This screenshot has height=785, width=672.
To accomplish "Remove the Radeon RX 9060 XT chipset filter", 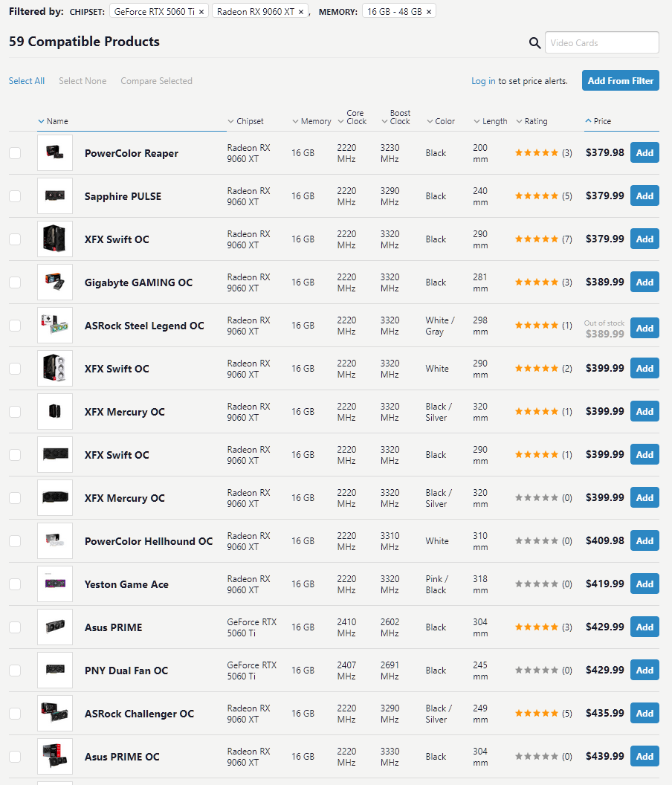I will [301, 12].
